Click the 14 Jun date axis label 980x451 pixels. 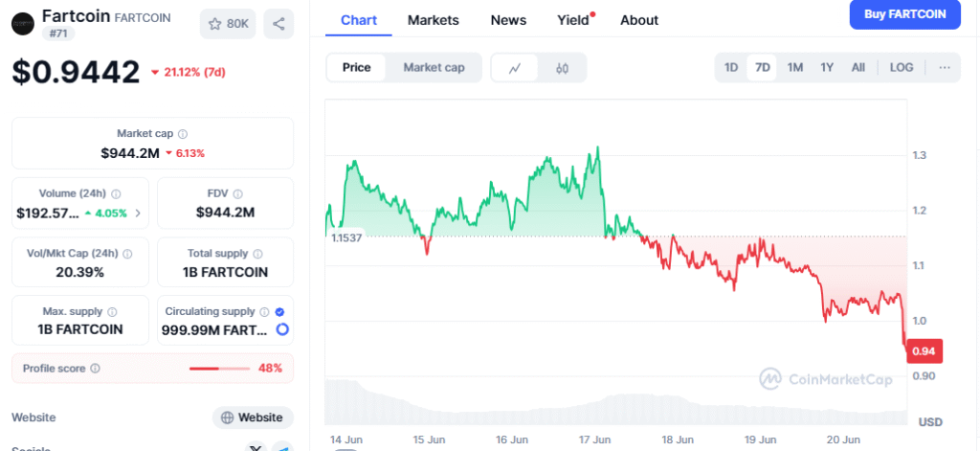pos(346,440)
